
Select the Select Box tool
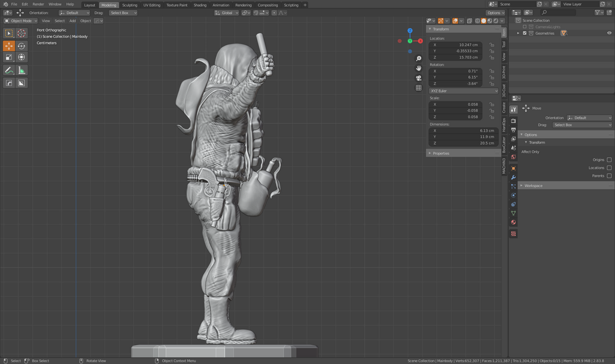coord(9,33)
